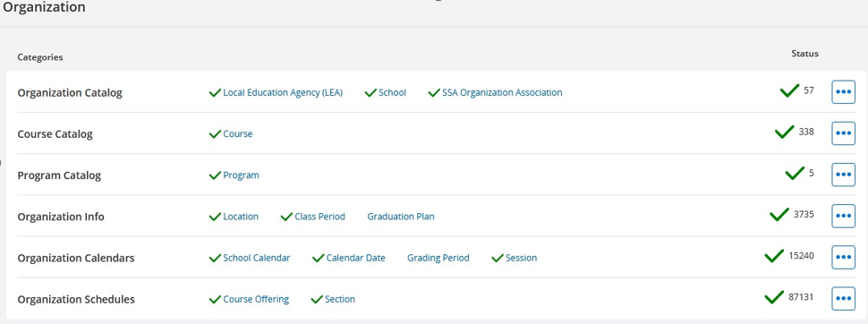Viewport: 868px width, 324px height.
Task: Select the Program link
Action: pyautogui.click(x=241, y=175)
